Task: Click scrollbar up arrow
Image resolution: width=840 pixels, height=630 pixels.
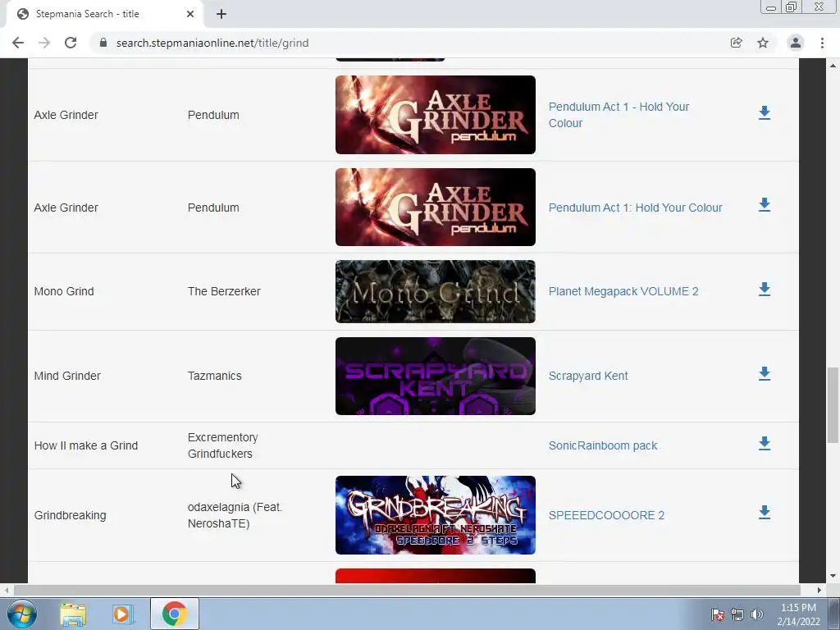Action: point(833,66)
